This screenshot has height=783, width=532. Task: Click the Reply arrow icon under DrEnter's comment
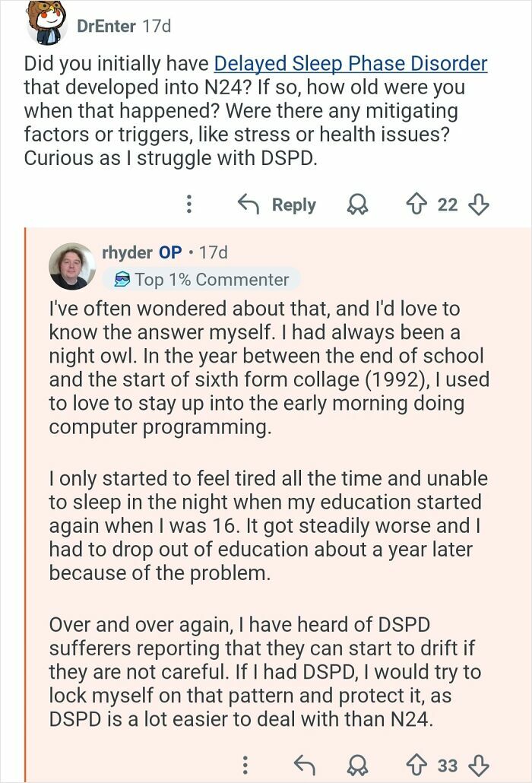point(247,204)
